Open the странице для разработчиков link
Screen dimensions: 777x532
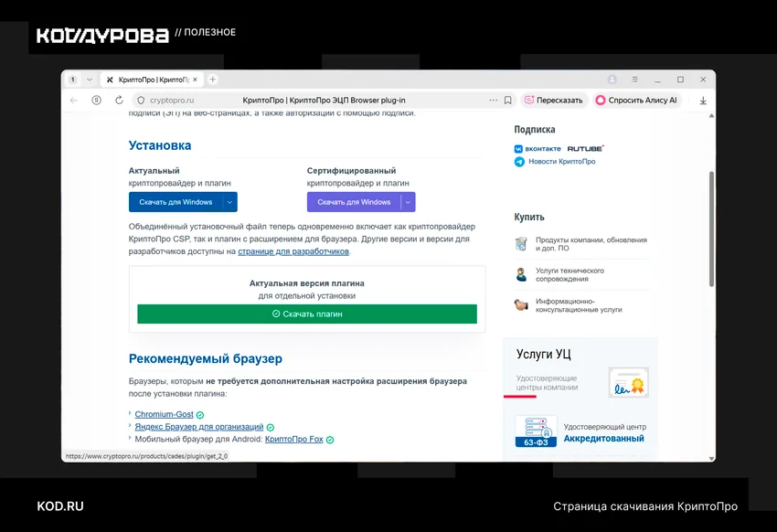coord(293,251)
